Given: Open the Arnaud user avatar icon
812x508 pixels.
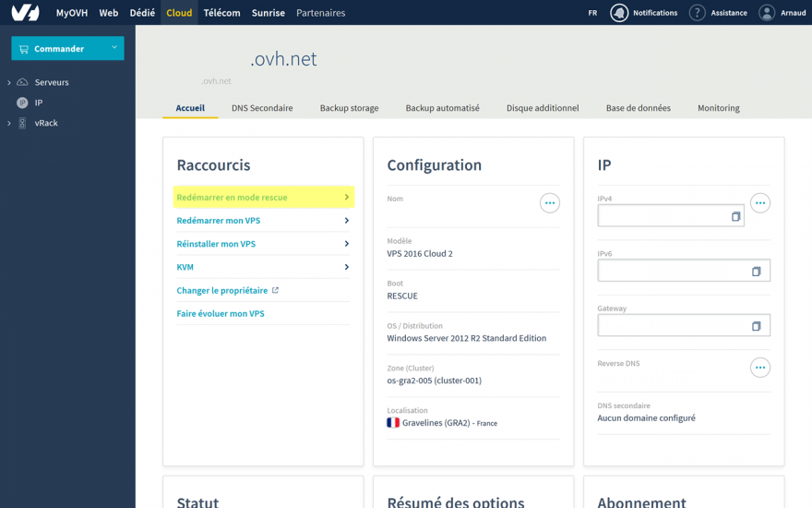Looking at the screenshot, I should point(767,13).
